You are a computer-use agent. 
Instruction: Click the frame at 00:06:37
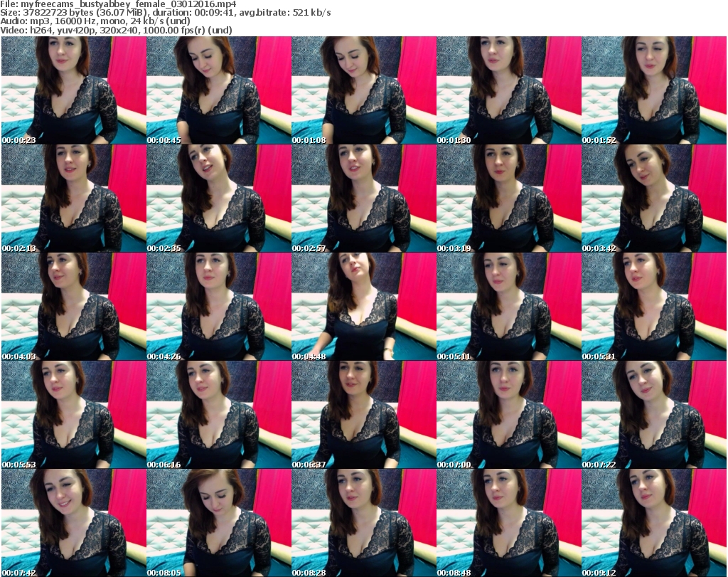(363, 415)
